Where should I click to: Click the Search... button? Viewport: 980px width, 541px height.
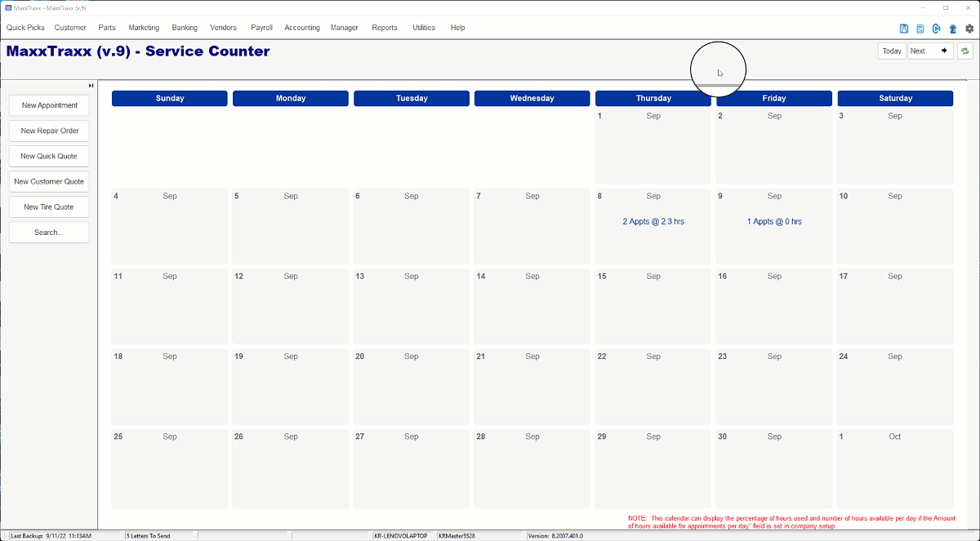coord(49,233)
